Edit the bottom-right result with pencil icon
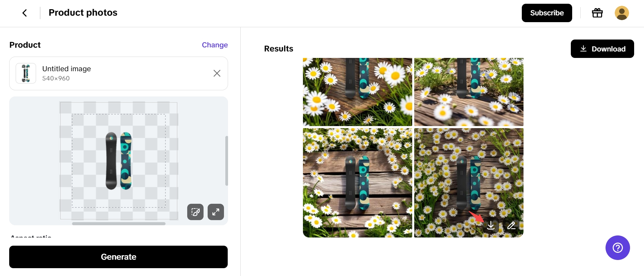Image resolution: width=644 pixels, height=276 pixels. point(511,226)
